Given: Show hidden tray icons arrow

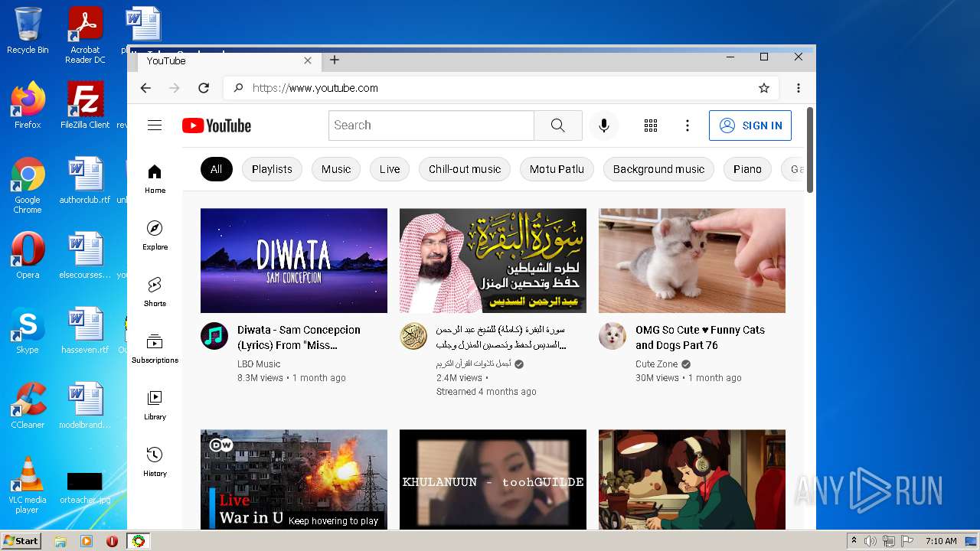Looking at the screenshot, I should (854, 541).
